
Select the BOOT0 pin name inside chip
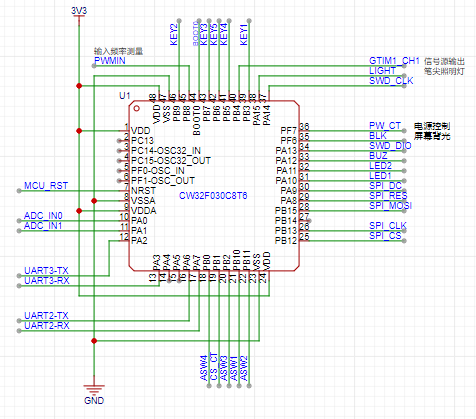pos(197,120)
